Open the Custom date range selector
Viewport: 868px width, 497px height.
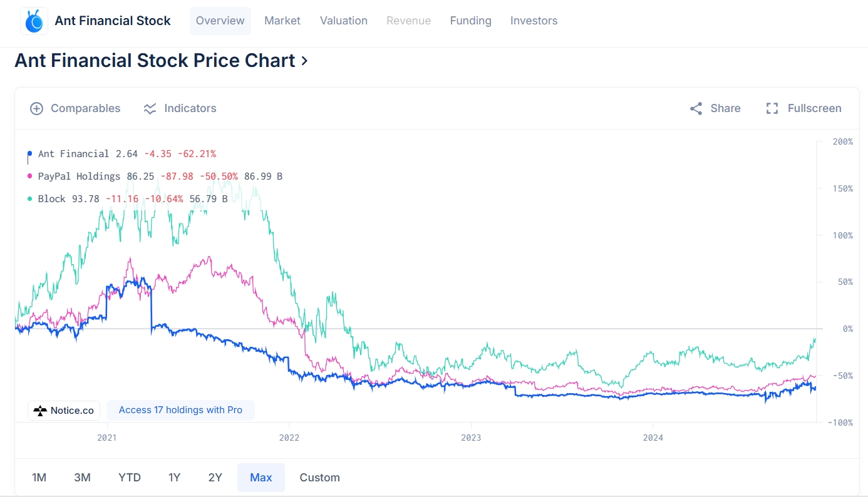tap(319, 478)
